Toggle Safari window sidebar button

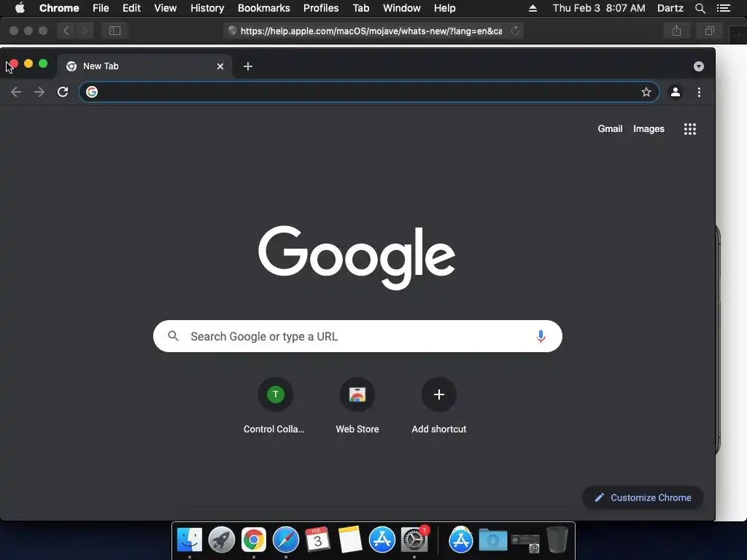click(x=115, y=31)
